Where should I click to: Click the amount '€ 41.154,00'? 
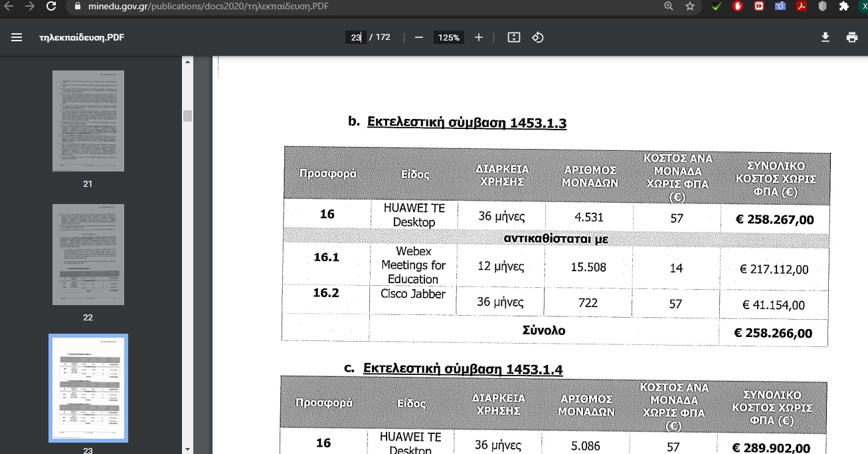click(773, 305)
